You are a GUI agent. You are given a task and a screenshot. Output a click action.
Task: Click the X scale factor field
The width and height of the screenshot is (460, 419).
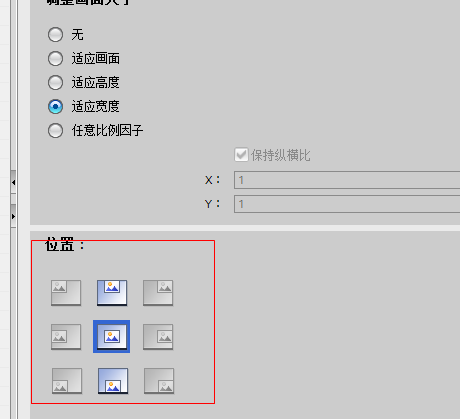point(347,180)
